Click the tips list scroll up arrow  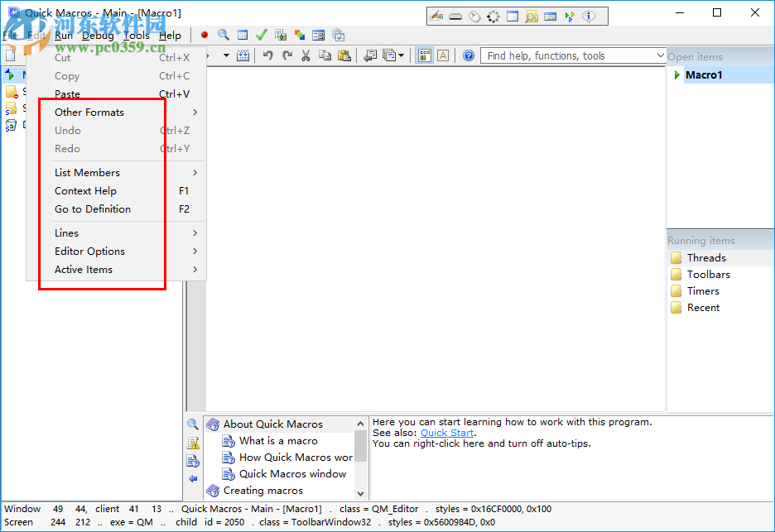(x=360, y=424)
